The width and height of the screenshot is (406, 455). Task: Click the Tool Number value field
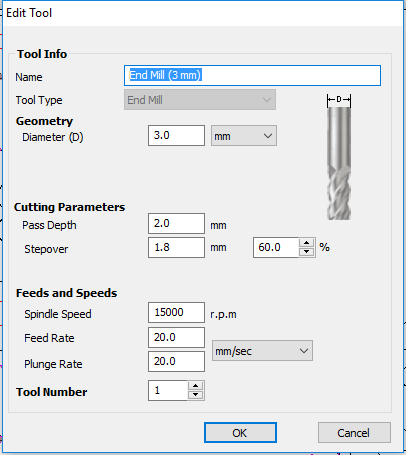(x=168, y=390)
